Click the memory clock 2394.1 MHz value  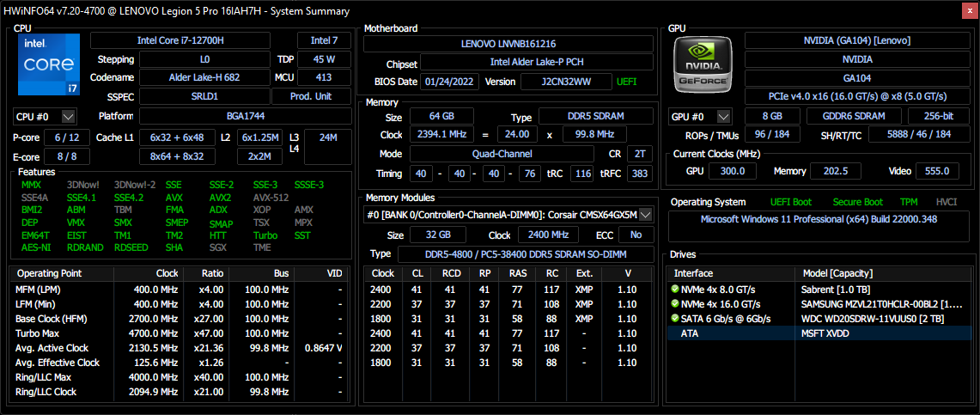441,134
